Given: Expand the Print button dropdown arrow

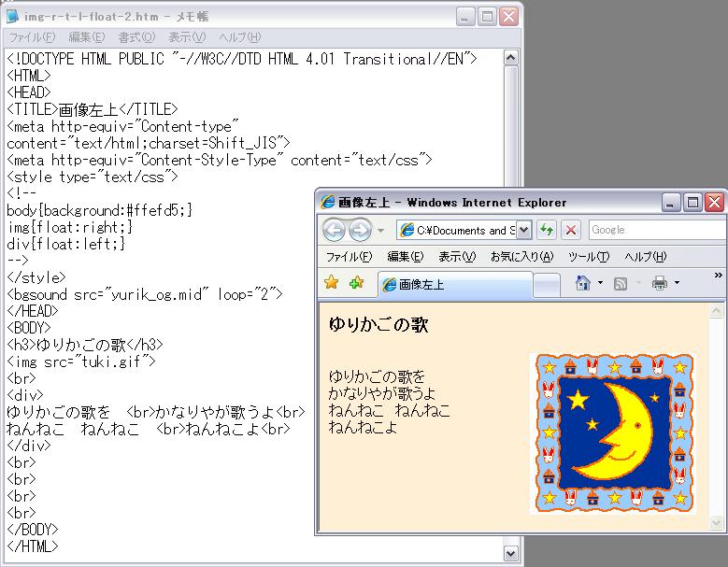Looking at the screenshot, I should 677,283.
